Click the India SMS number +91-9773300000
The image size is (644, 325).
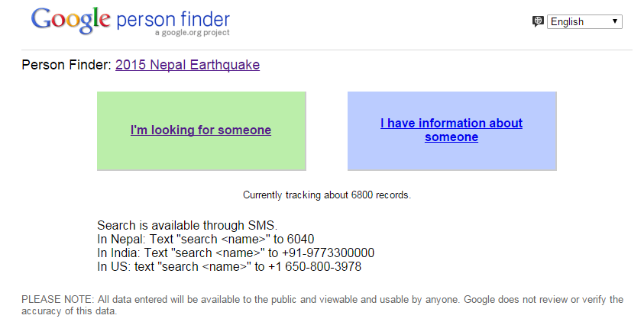(328, 253)
